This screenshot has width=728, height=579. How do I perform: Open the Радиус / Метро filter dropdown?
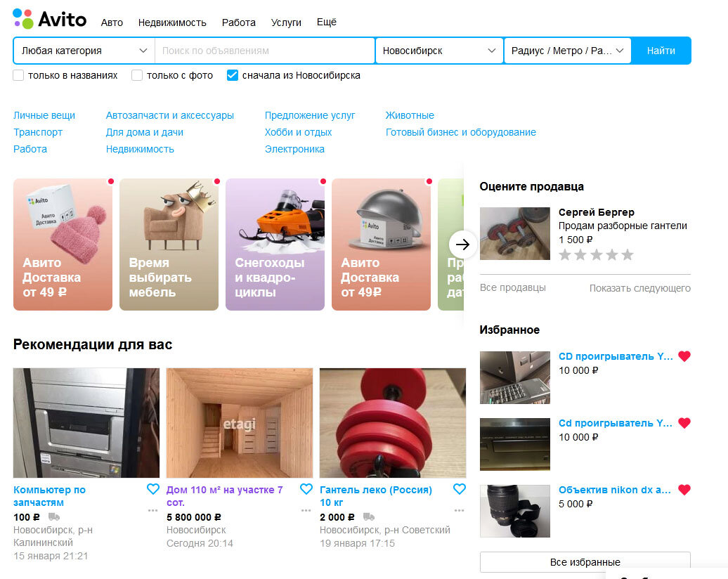click(567, 51)
